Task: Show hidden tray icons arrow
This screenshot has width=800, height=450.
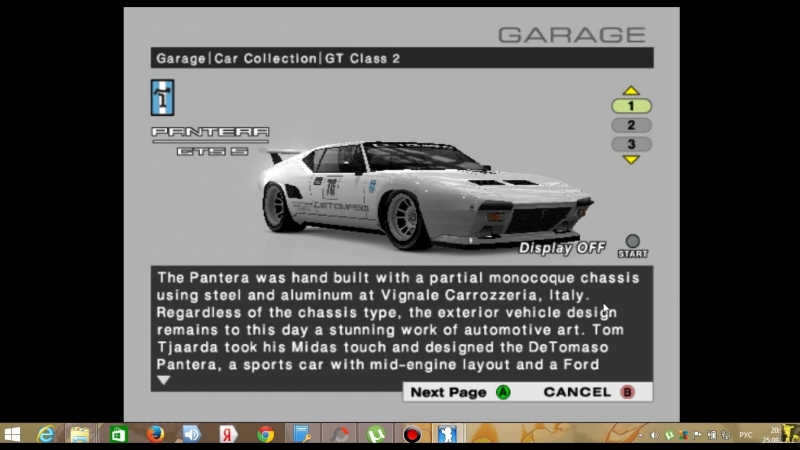Action: coord(640,435)
